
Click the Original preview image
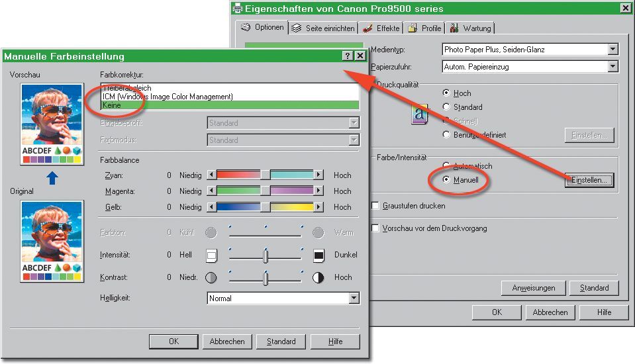(x=52, y=242)
